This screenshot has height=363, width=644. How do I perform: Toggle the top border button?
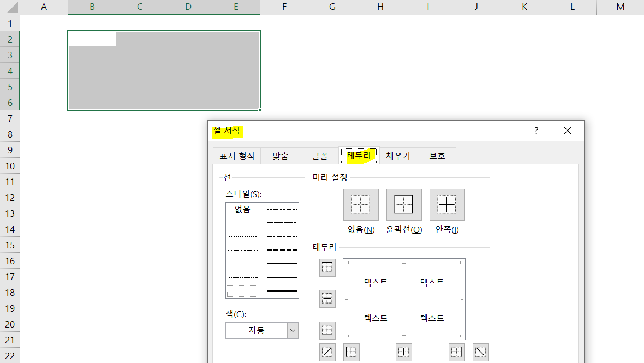(327, 267)
